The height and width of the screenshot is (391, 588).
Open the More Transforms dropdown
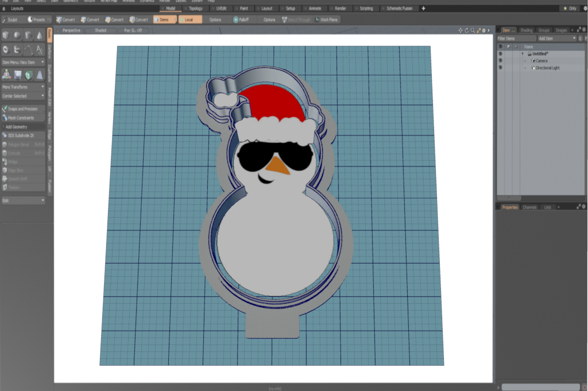[x=22, y=87]
